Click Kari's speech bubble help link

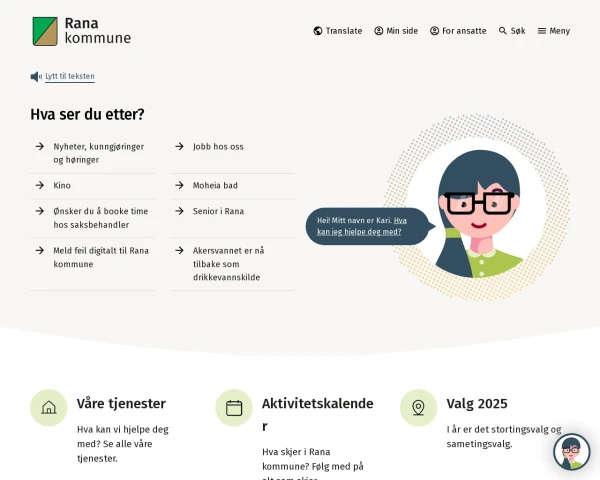point(362,226)
